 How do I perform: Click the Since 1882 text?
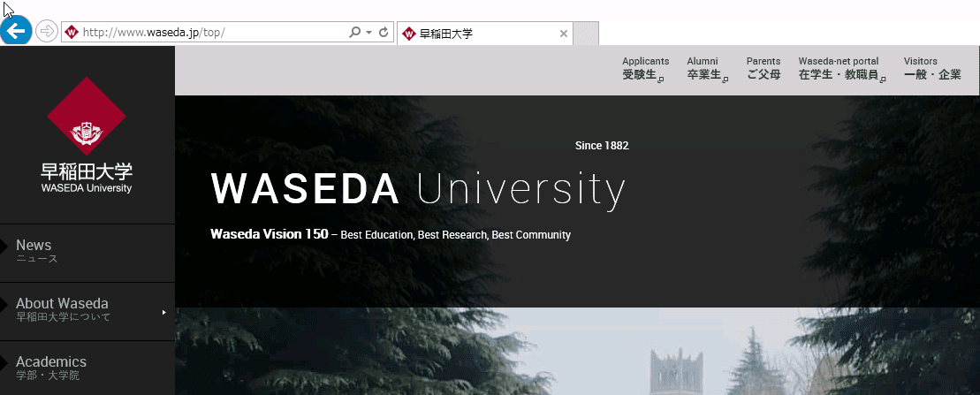coord(602,146)
